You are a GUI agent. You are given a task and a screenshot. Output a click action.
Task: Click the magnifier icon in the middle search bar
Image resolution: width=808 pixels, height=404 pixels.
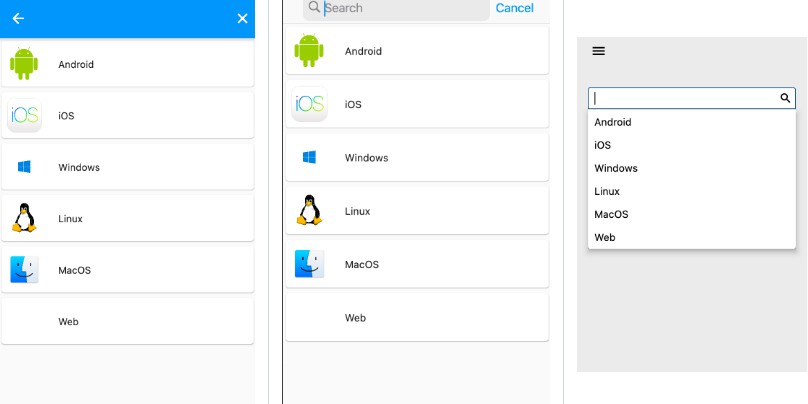pyautogui.click(x=314, y=7)
